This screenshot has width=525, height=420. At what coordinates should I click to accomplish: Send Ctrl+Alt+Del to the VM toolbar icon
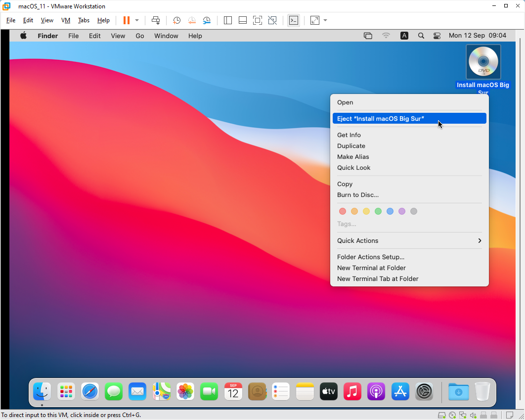pyautogui.click(x=156, y=20)
